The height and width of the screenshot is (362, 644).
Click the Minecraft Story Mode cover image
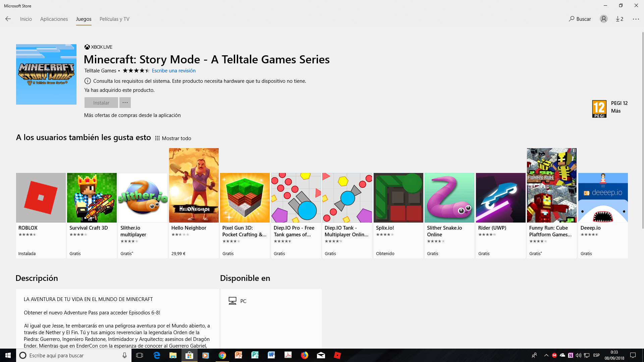pyautogui.click(x=46, y=74)
